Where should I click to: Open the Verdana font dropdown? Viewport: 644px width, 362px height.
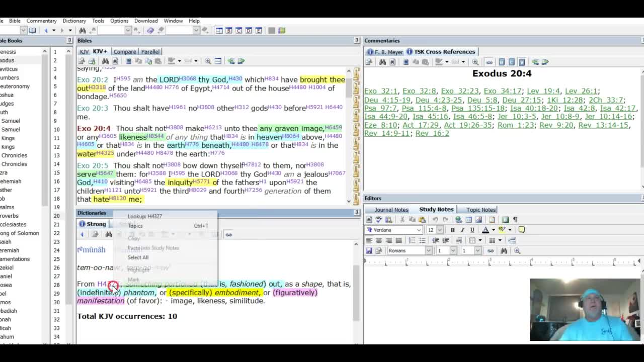(x=419, y=230)
